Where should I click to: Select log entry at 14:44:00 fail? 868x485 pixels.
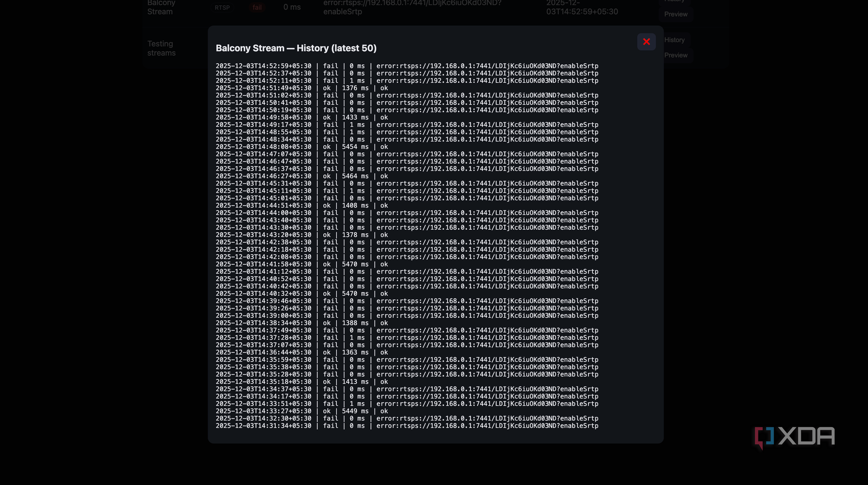pos(407,213)
